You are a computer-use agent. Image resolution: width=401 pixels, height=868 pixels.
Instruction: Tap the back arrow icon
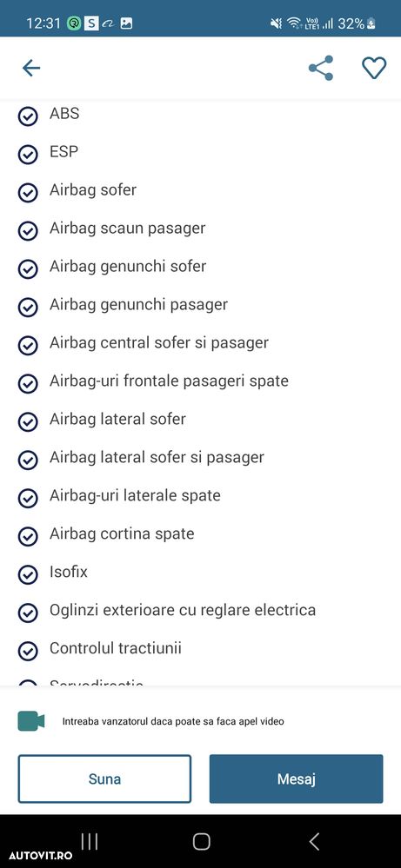31,68
